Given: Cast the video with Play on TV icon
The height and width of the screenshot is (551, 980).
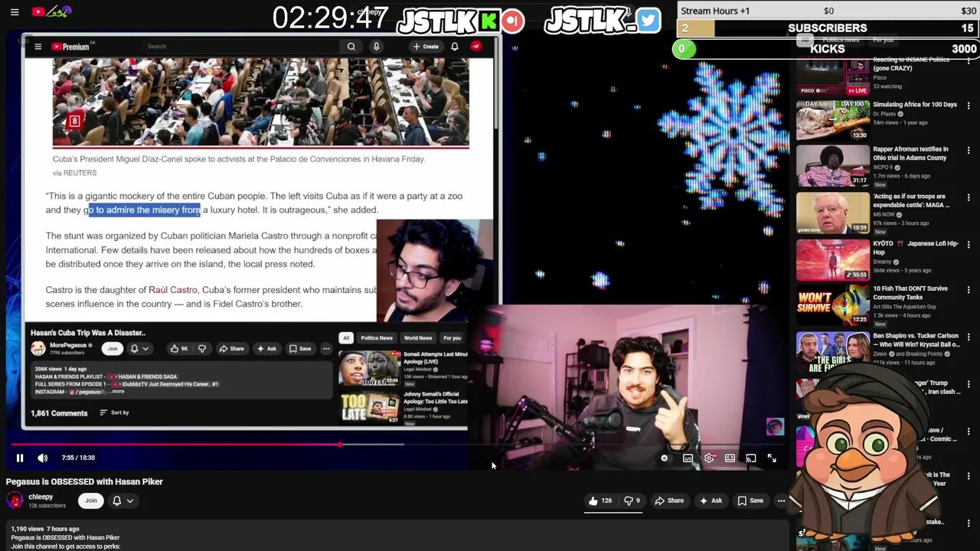Looking at the screenshot, I should 751,458.
